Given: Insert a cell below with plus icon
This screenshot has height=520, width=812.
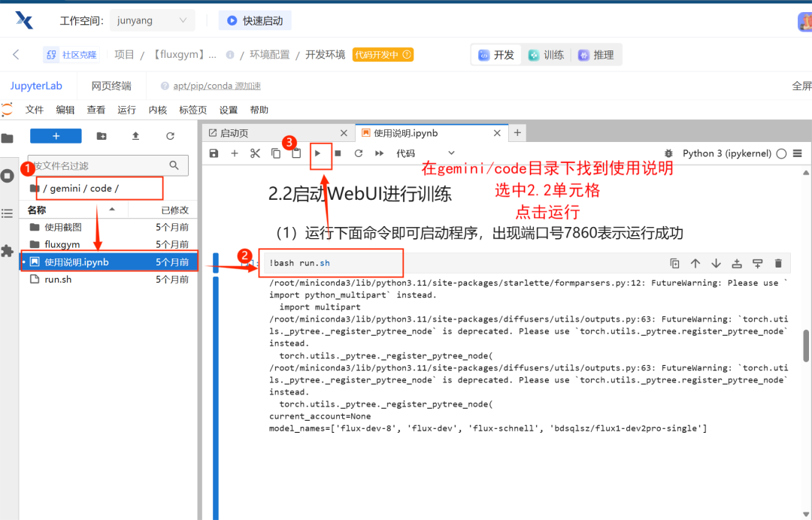Looking at the screenshot, I should pos(235,153).
